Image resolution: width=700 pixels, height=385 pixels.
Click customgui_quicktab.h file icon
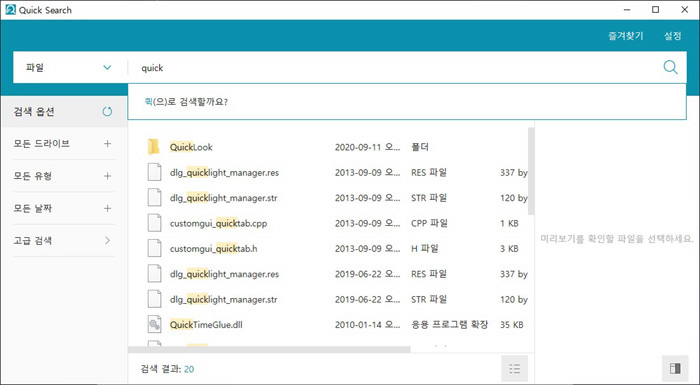click(x=154, y=248)
